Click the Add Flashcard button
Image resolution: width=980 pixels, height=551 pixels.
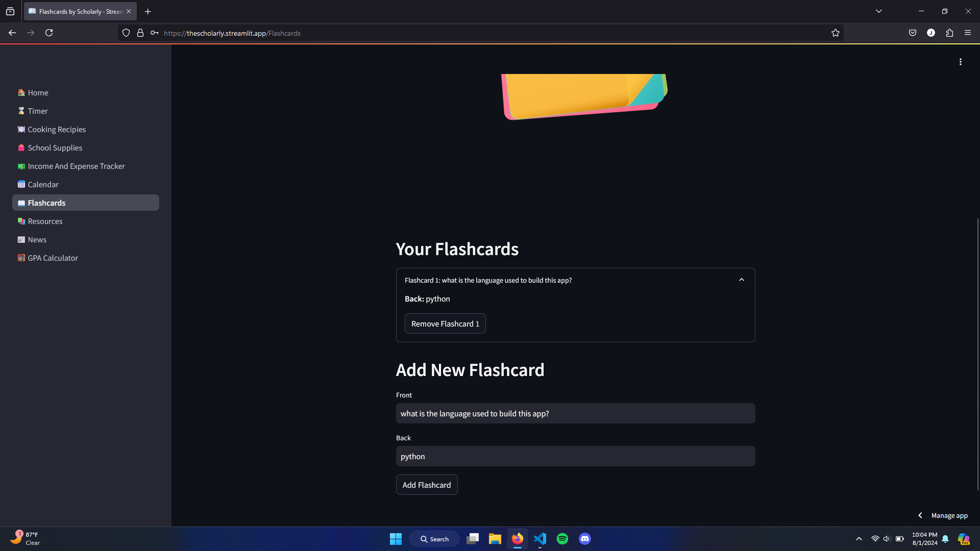pos(427,485)
